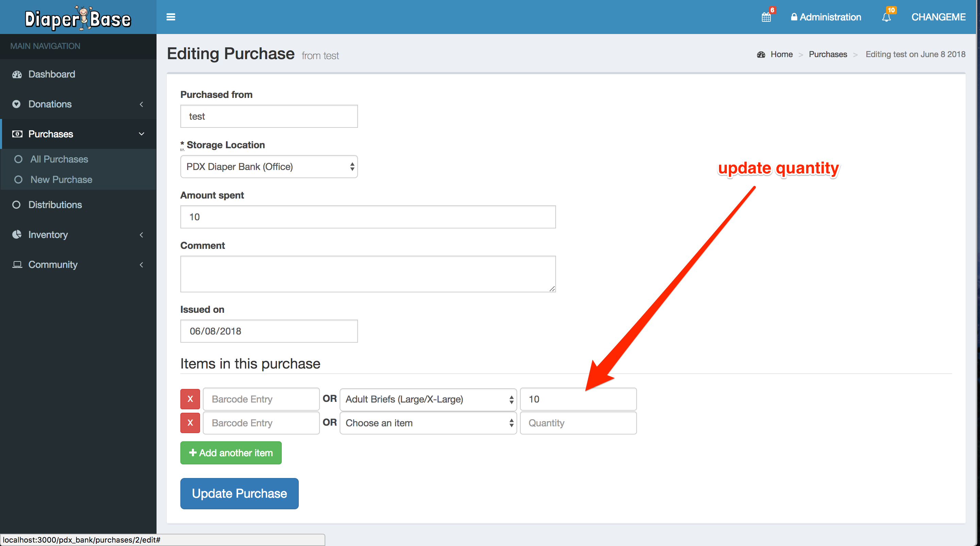This screenshot has width=980, height=546.
Task: Click the quantity field containing 10
Action: 577,399
